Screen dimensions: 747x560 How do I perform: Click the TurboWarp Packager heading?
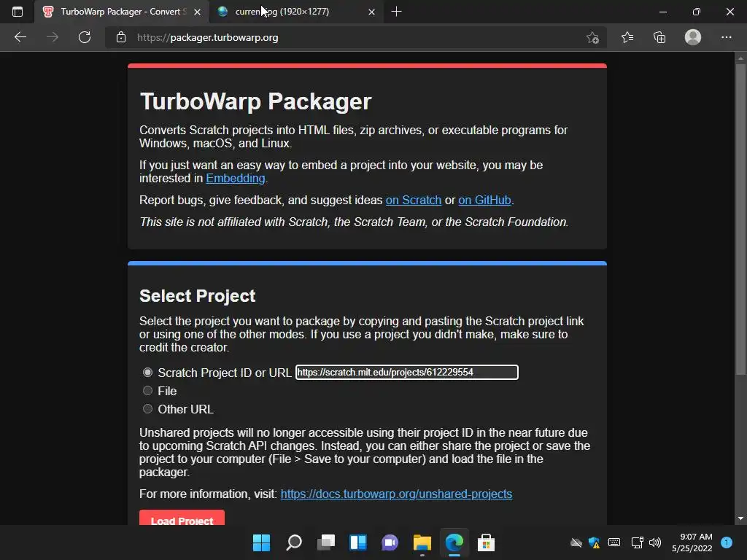click(x=255, y=101)
